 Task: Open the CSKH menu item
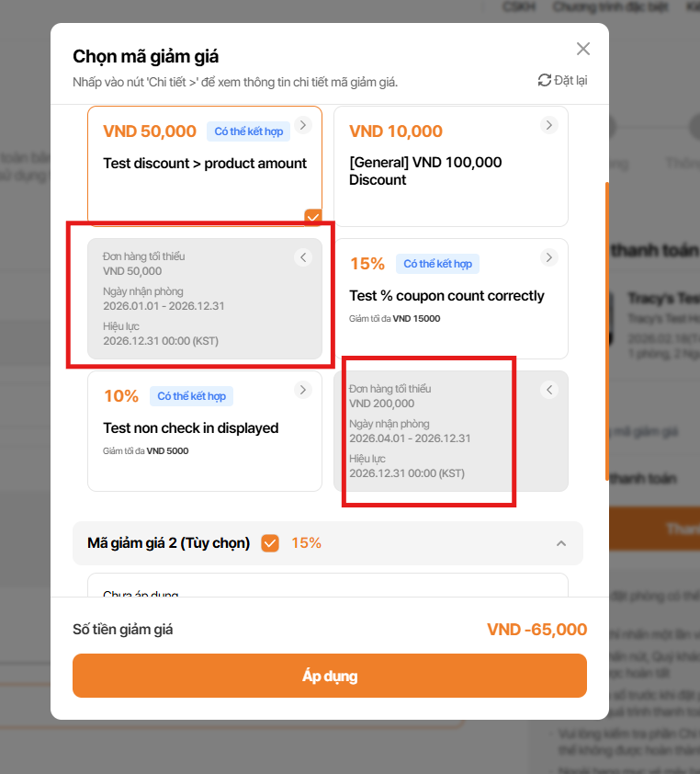[x=514, y=6]
